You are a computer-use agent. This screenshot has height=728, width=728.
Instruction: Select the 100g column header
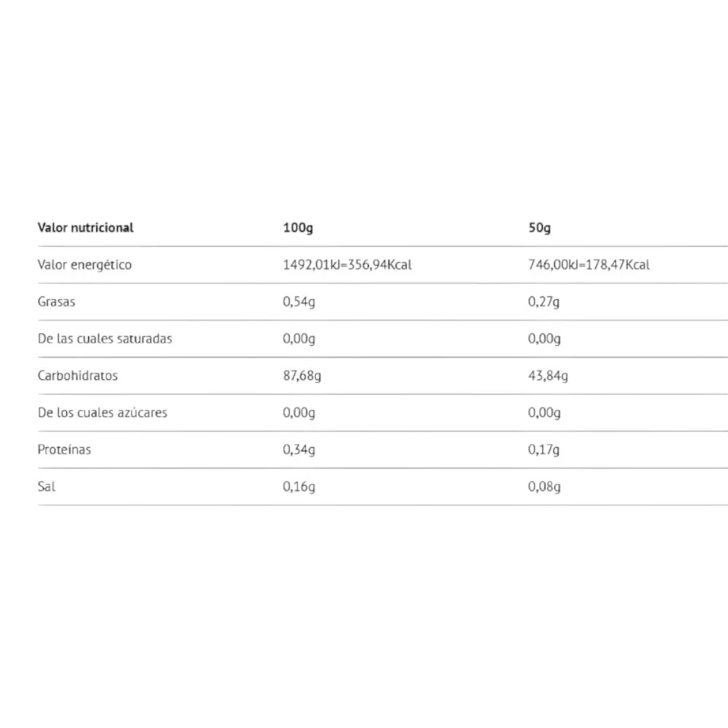298,228
